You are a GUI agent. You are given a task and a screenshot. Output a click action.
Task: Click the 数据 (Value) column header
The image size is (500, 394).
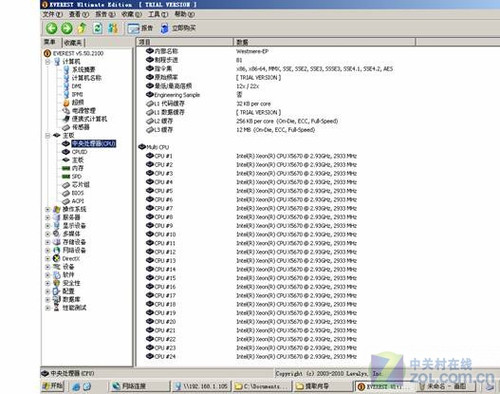coord(324,42)
